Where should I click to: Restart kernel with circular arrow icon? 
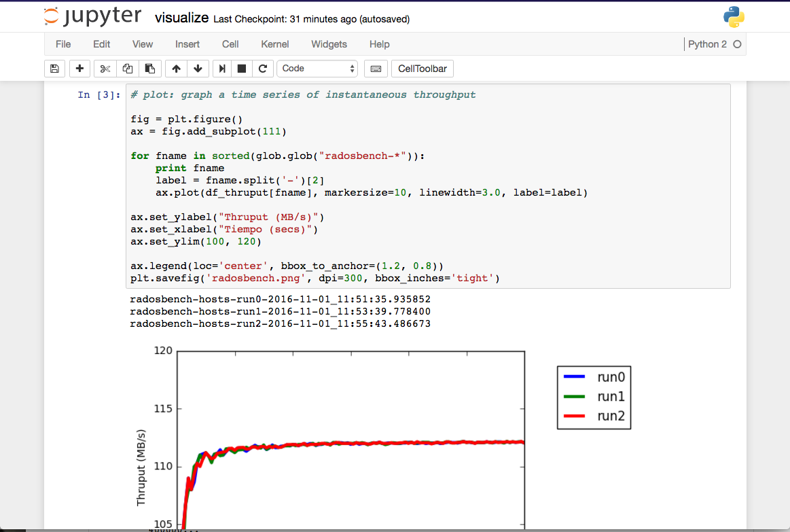[x=262, y=69]
